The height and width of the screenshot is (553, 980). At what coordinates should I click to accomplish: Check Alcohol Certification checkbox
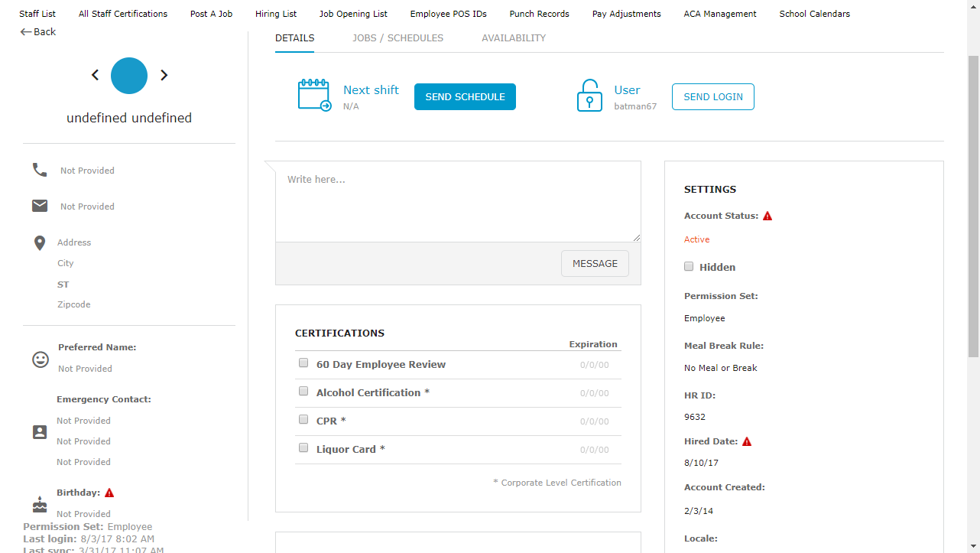(x=303, y=392)
